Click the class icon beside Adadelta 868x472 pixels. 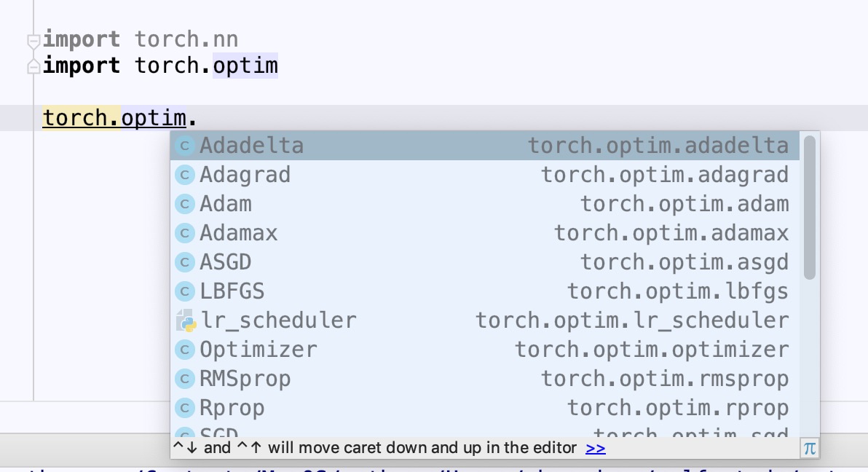tap(185, 146)
